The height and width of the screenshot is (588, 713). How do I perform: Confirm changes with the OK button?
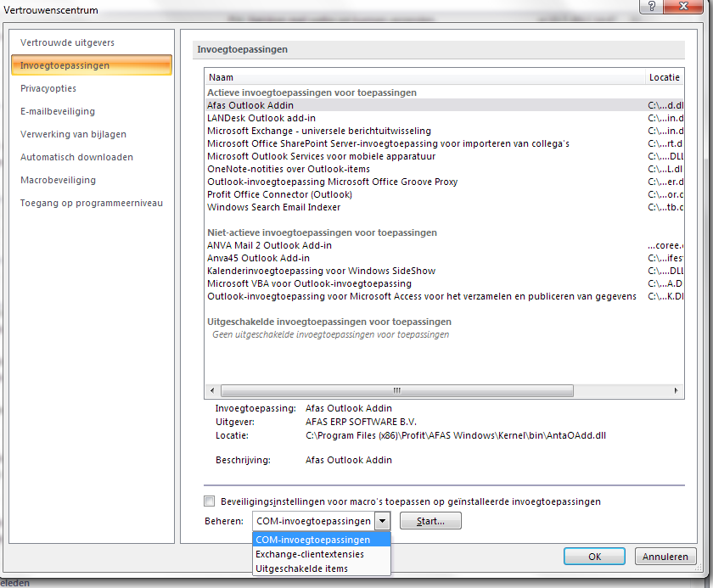coord(594,556)
